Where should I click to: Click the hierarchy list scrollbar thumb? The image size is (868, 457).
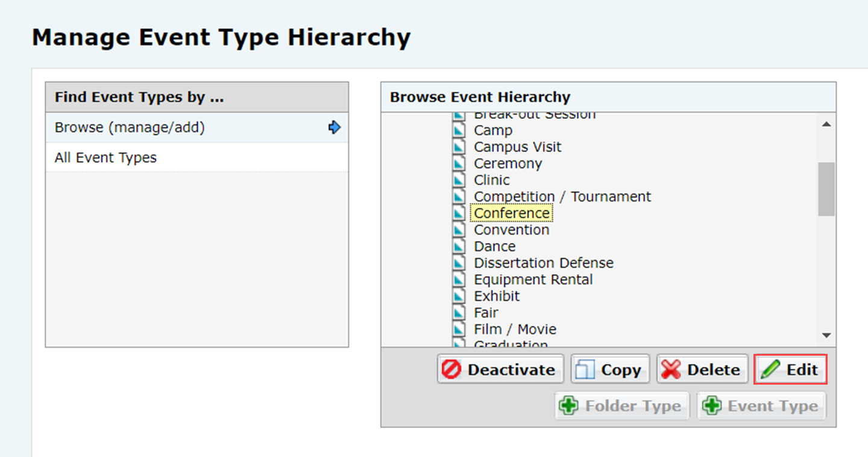coord(826,188)
